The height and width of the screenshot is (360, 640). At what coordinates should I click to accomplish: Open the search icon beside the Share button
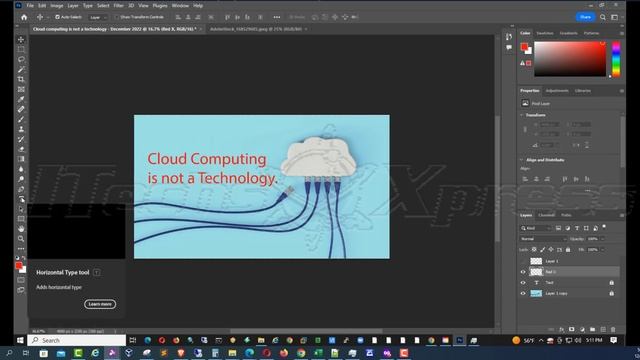pyautogui.click(x=603, y=17)
